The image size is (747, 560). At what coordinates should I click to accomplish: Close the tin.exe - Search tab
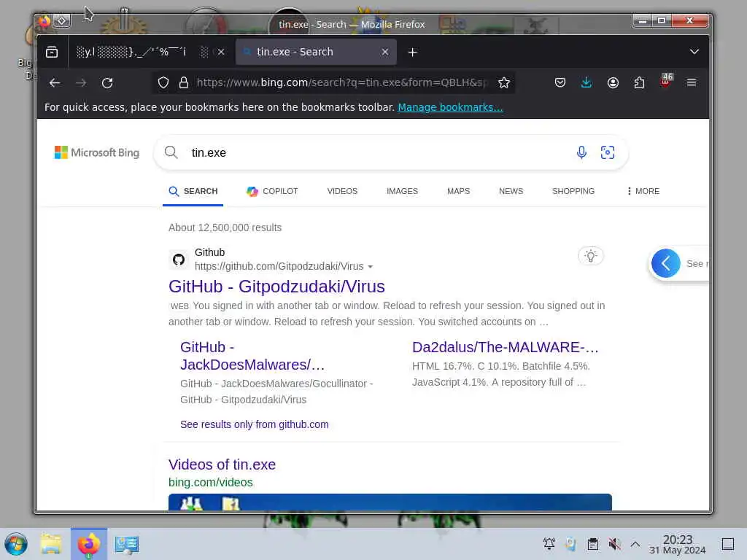(385, 52)
